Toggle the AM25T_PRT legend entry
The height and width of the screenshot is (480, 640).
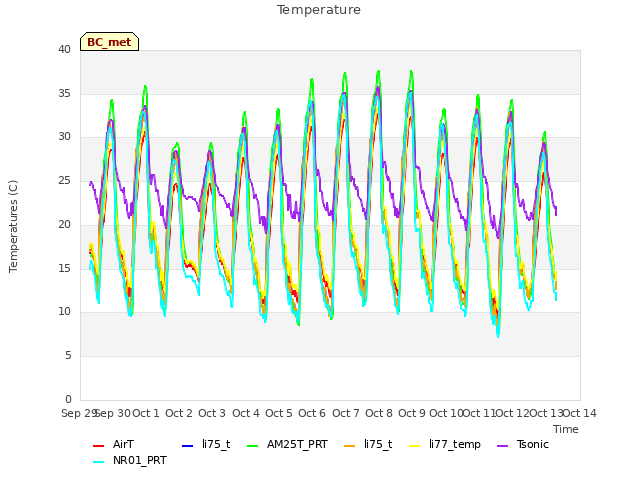(x=288, y=444)
